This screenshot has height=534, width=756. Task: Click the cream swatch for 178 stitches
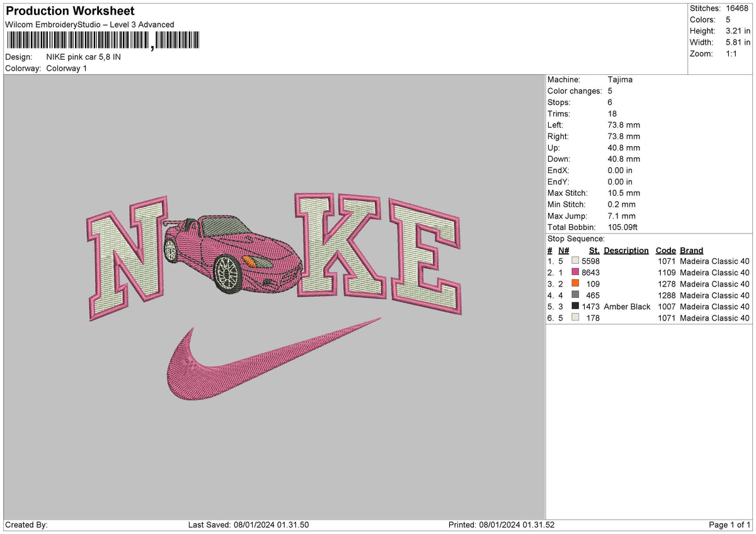point(575,318)
